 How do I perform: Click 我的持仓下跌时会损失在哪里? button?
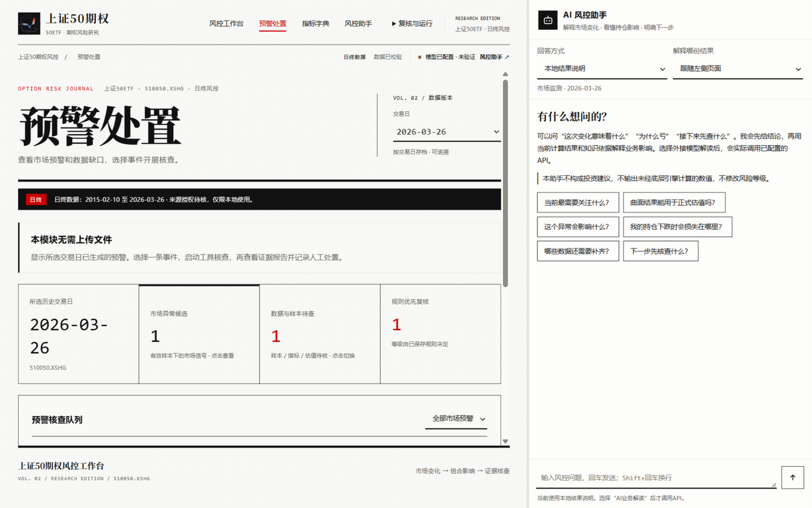(x=677, y=227)
